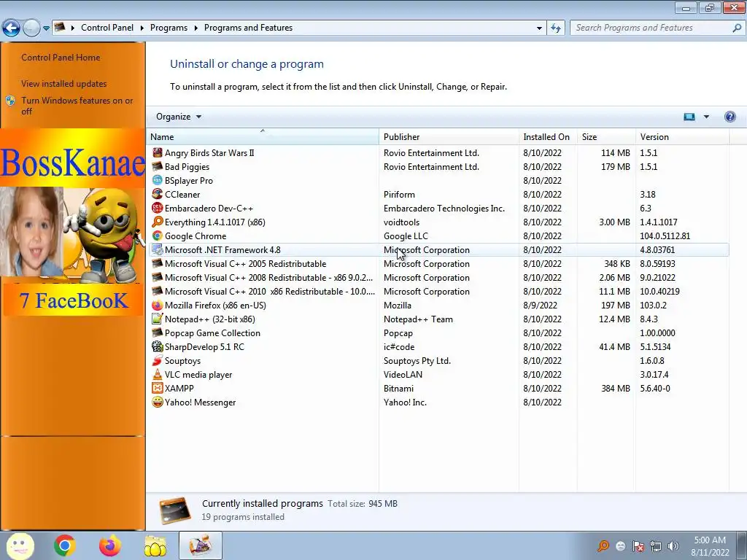Image resolution: width=747 pixels, height=560 pixels.
Task: Click the Embarcadero Dev-C++ icon
Action: point(158,208)
